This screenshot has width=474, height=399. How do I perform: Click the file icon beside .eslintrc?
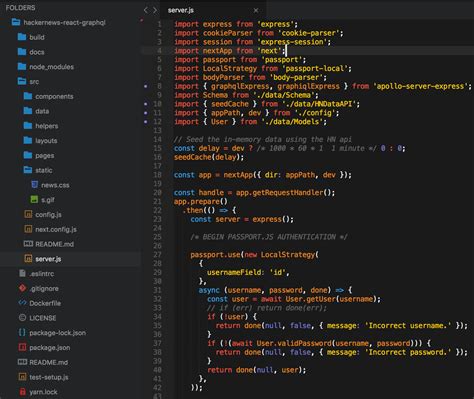[x=22, y=273]
